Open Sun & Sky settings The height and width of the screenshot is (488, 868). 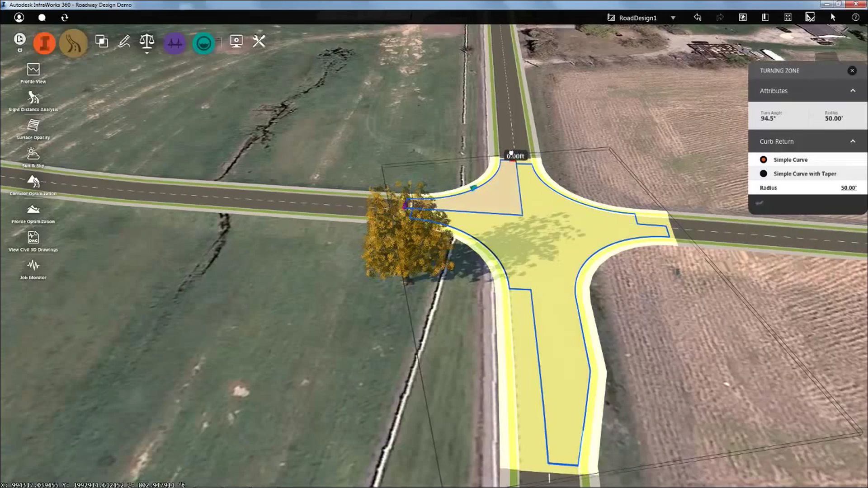tap(33, 157)
